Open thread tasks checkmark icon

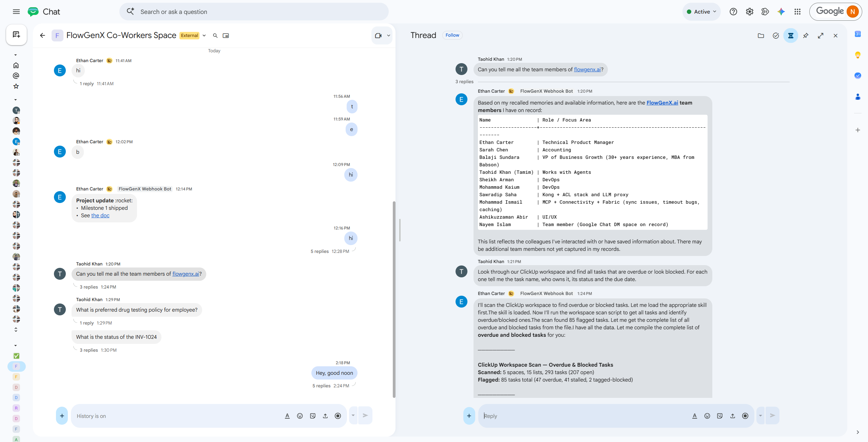776,35
